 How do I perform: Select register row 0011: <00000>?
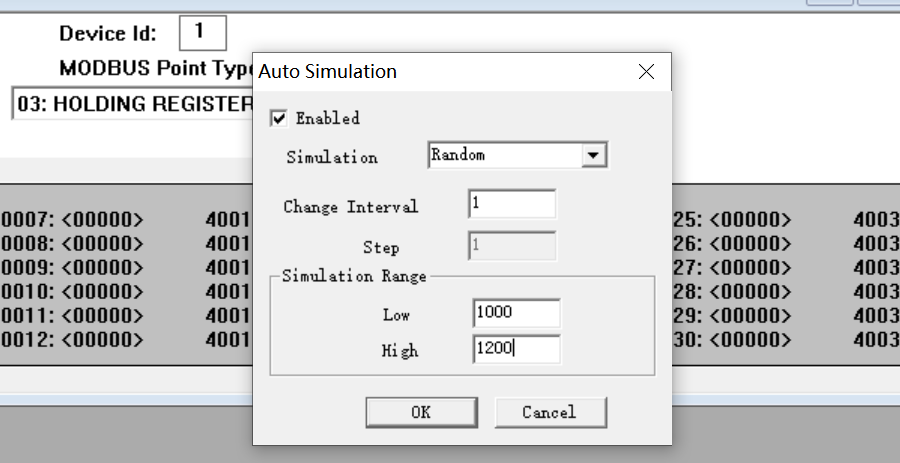(72, 316)
